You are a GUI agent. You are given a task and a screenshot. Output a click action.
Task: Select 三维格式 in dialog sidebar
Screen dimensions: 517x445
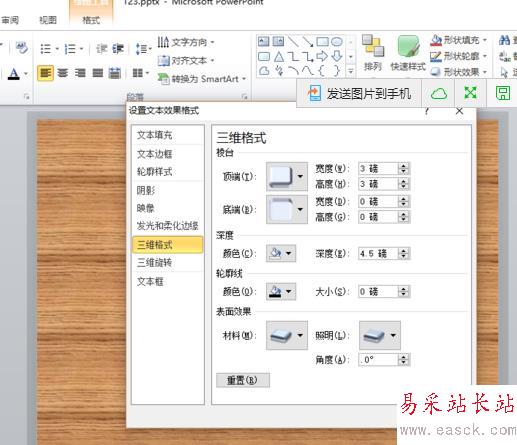pyautogui.click(x=168, y=245)
